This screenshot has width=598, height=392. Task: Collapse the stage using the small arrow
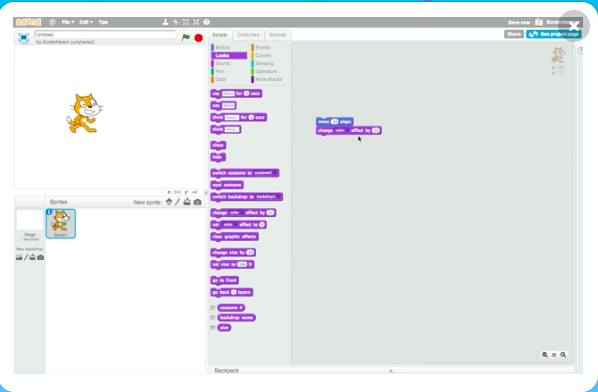pos(206,193)
